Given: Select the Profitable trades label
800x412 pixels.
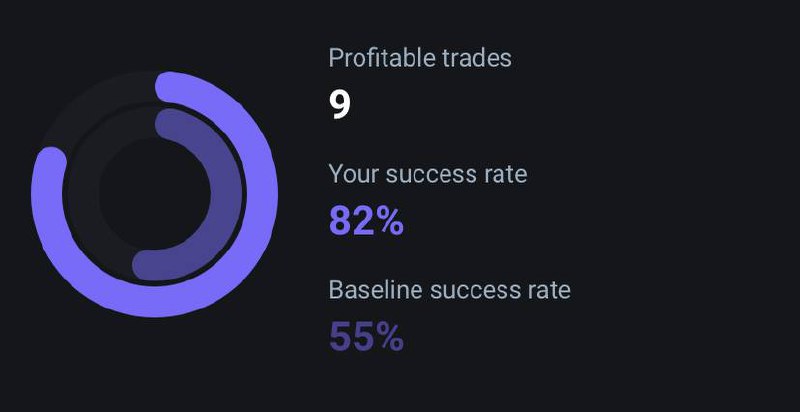Looking at the screenshot, I should click(x=420, y=58).
